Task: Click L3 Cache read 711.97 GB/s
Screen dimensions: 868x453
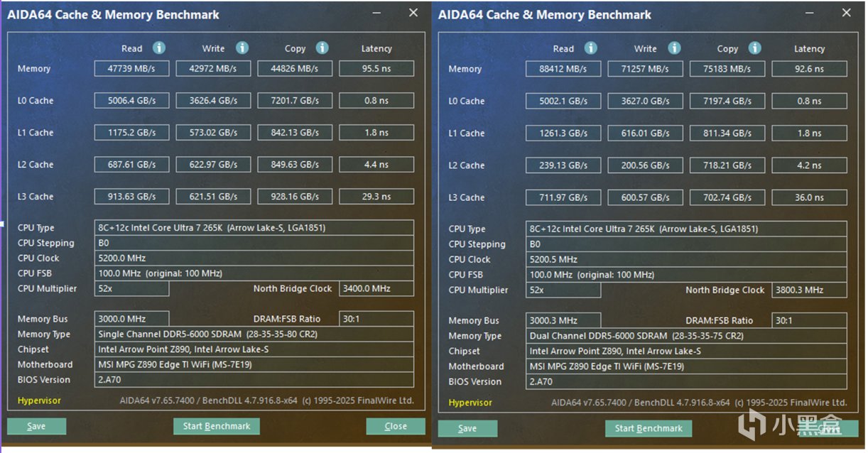Action: (x=563, y=197)
